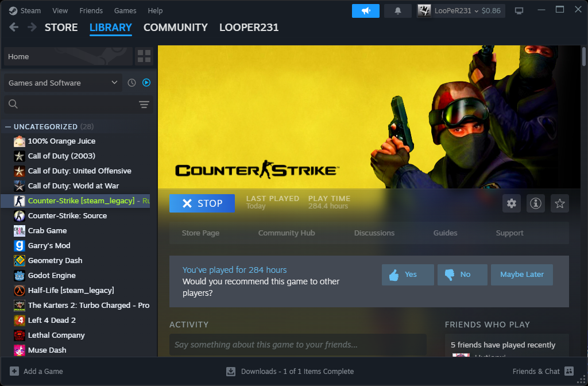
Task: Toggle the ready-to-play filter
Action: point(146,83)
